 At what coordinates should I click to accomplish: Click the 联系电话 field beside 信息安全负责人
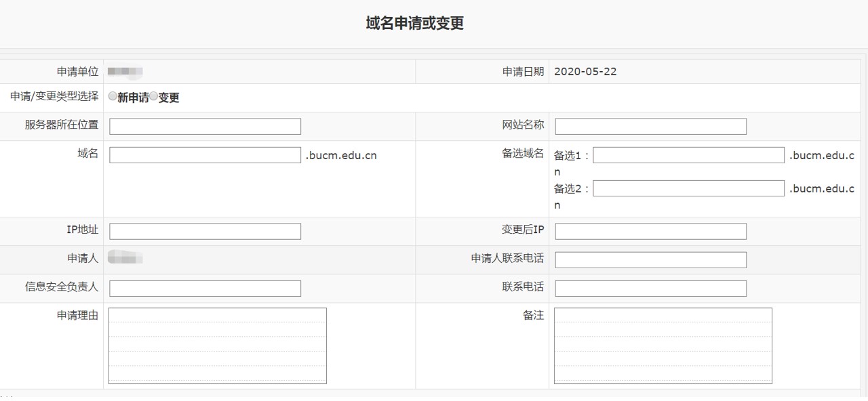pyautogui.click(x=650, y=288)
